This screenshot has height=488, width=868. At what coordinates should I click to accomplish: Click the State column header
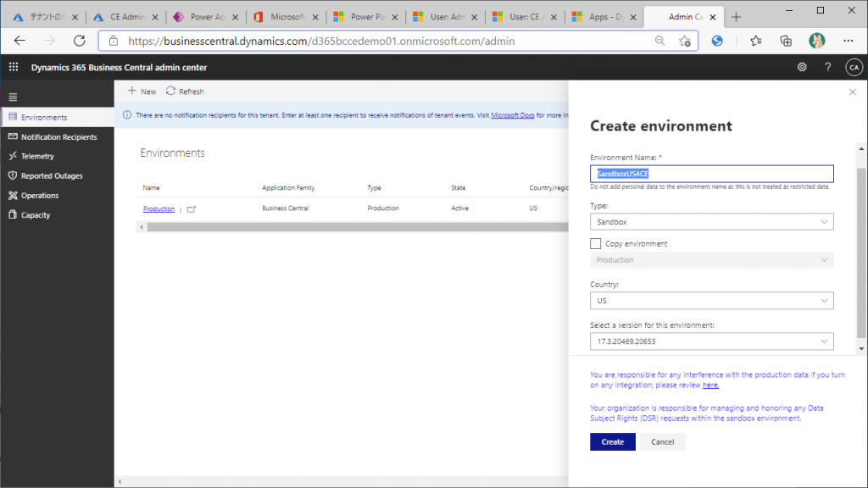coord(459,187)
